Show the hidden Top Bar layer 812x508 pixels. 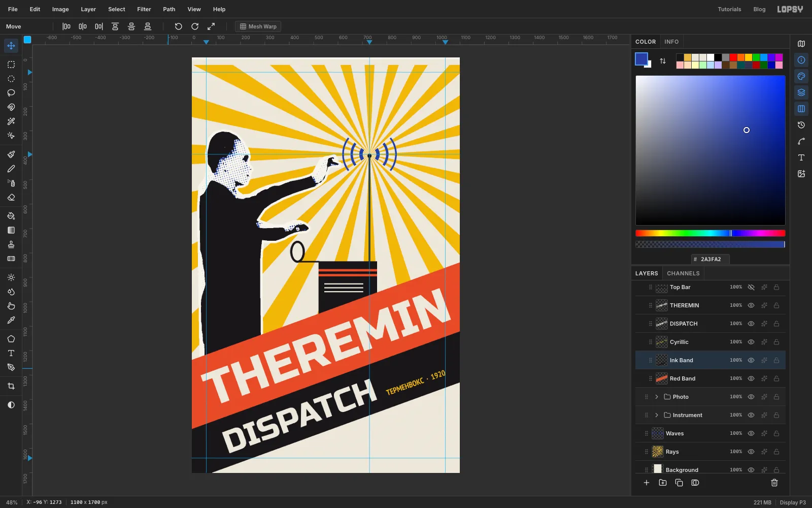[x=751, y=287]
